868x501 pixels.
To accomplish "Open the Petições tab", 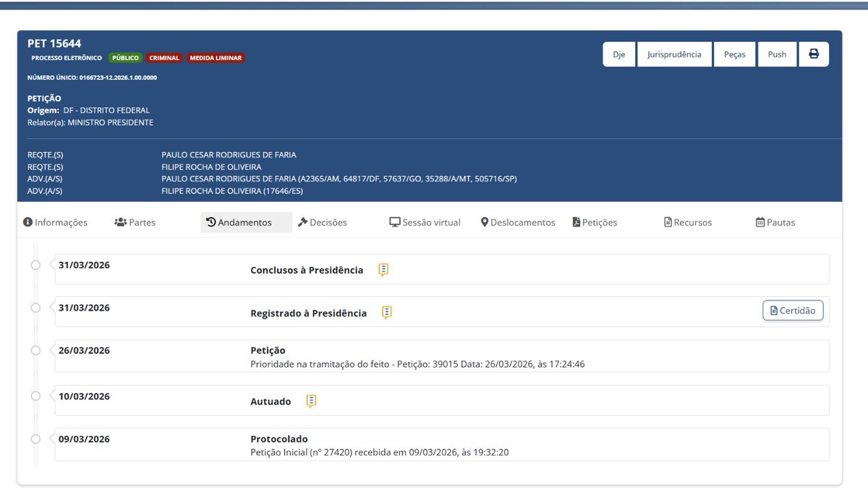I will point(595,222).
